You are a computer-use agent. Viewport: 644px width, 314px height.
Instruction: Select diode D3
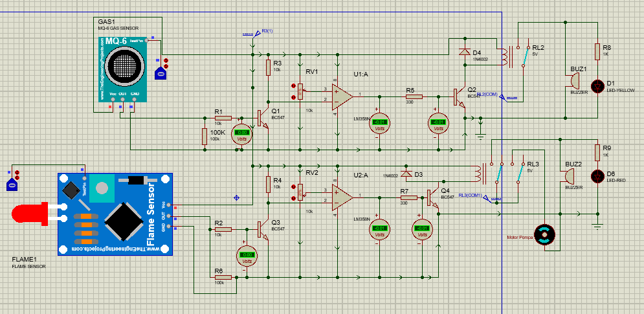(x=406, y=174)
